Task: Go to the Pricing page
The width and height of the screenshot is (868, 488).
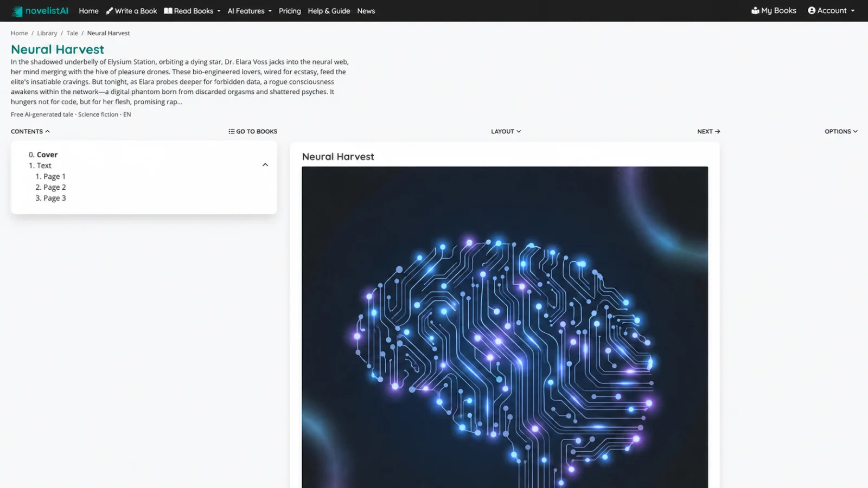Action: click(290, 11)
